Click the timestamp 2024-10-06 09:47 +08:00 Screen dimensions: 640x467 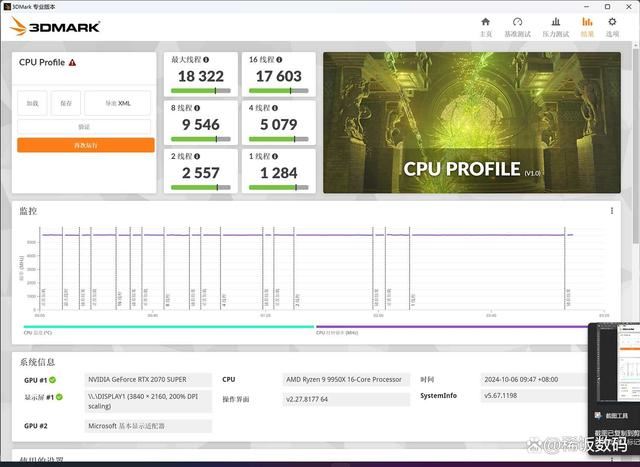(x=521, y=380)
